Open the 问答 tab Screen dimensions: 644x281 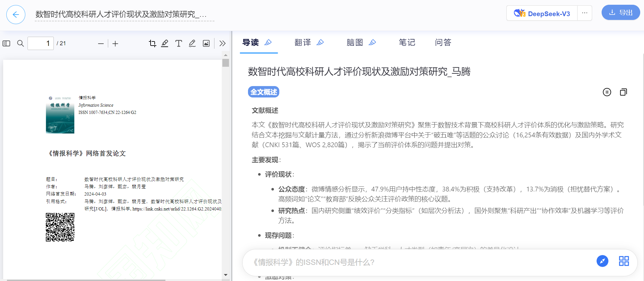[443, 42]
